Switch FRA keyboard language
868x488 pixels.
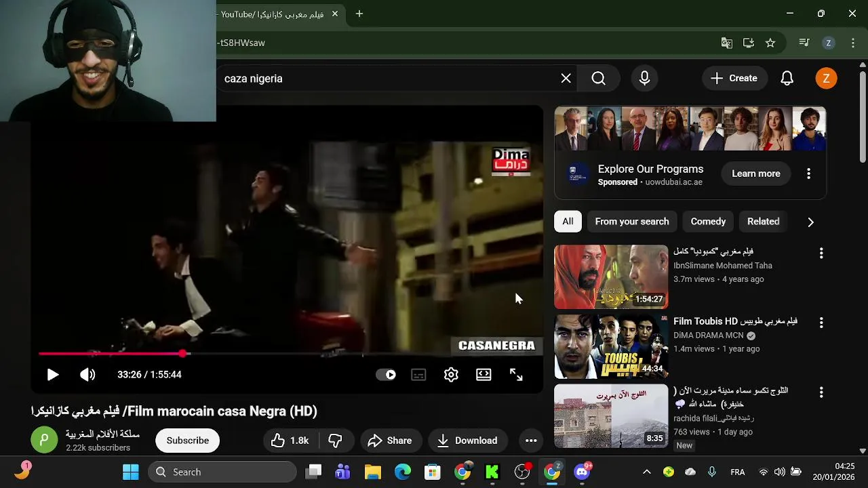tap(738, 472)
